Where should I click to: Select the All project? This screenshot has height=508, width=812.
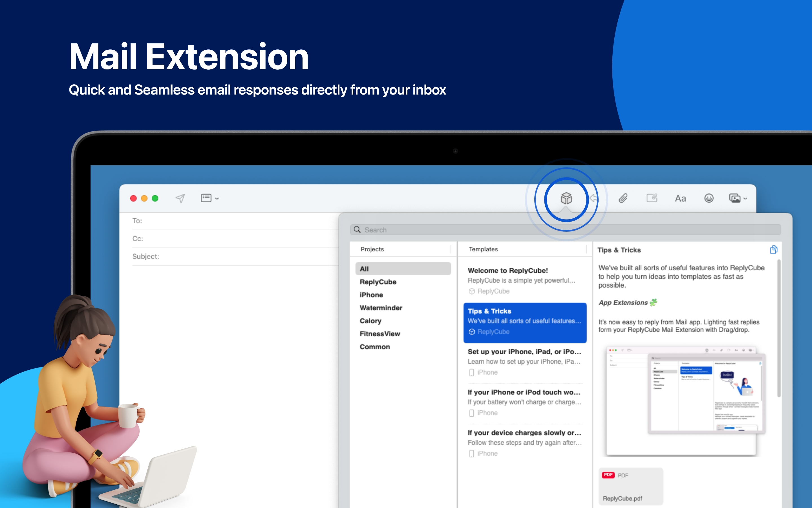tap(403, 269)
